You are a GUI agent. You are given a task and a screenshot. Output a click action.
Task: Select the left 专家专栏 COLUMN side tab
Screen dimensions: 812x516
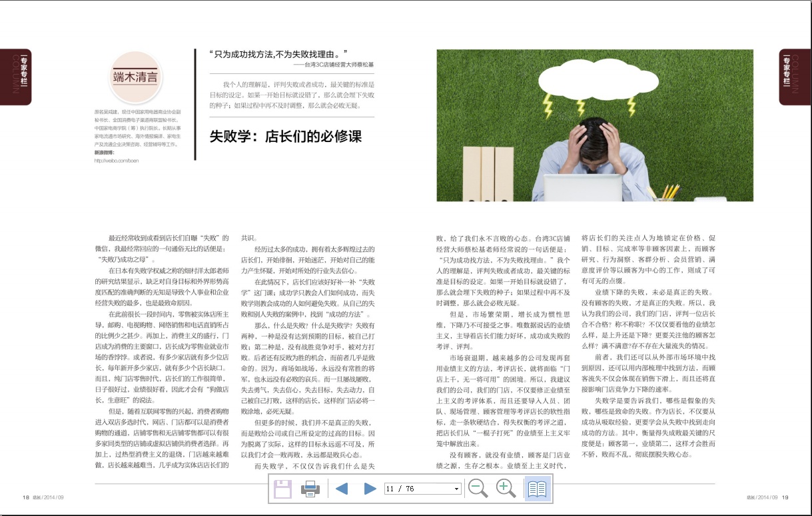15,77
